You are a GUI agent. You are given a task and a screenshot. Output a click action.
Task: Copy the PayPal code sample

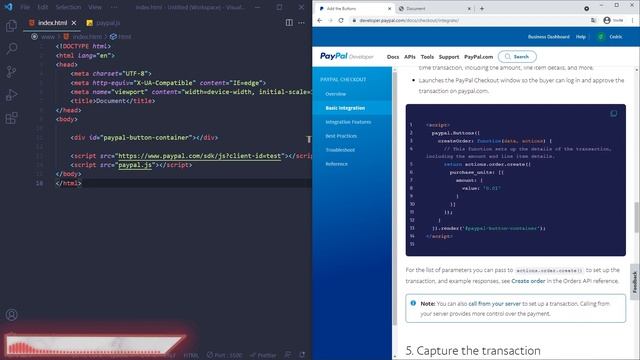(613, 113)
